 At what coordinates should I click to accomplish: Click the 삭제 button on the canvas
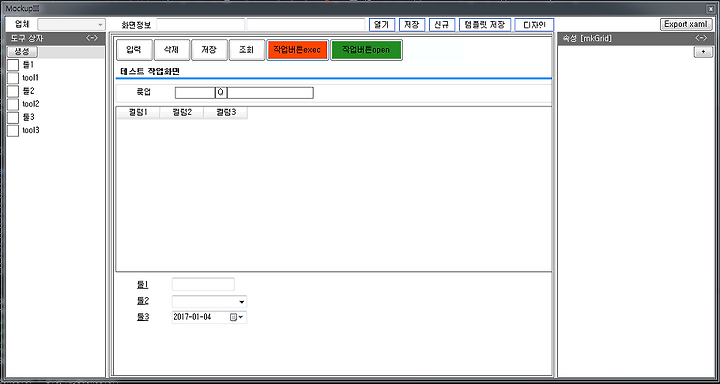coord(172,50)
